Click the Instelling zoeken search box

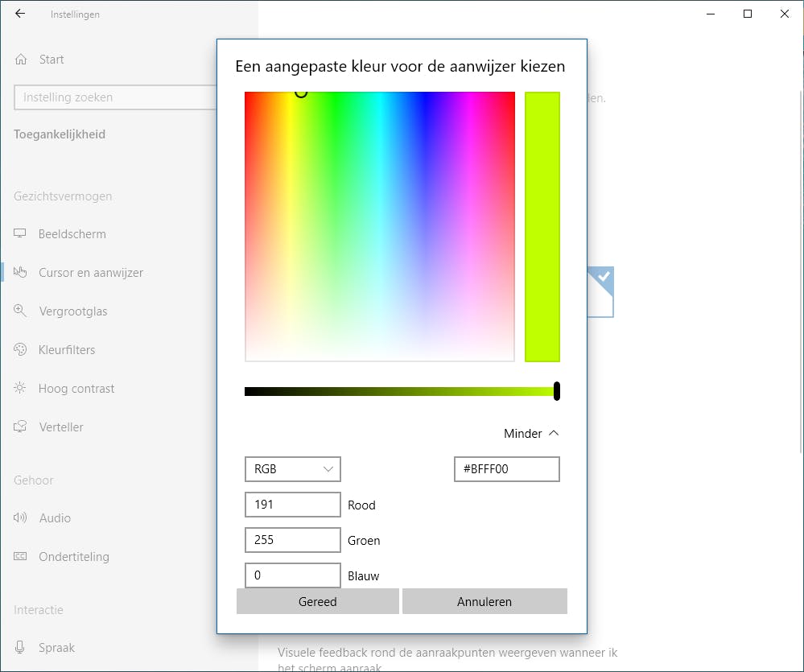[115, 97]
